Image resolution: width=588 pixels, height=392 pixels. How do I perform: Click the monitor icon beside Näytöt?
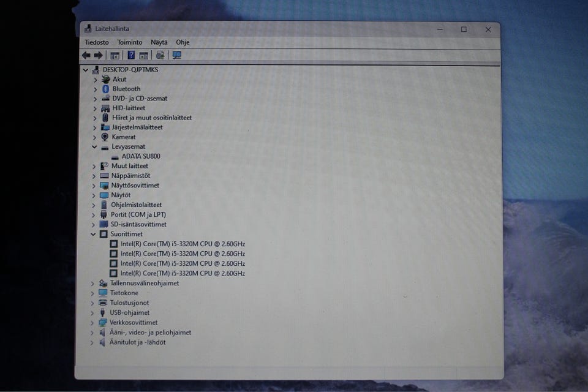pos(104,195)
